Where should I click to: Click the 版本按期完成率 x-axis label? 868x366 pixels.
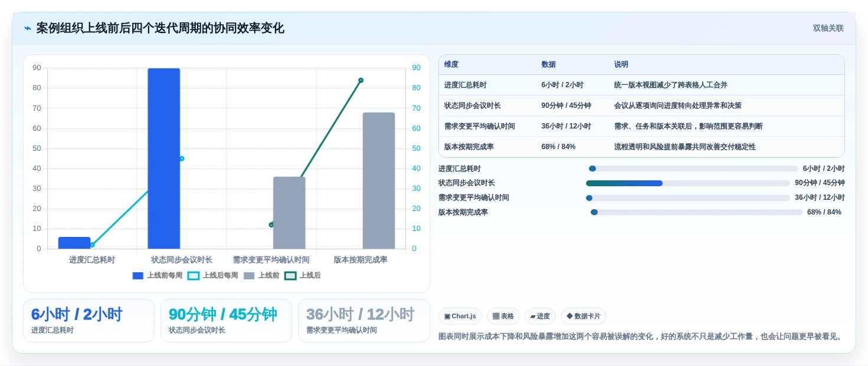click(361, 260)
